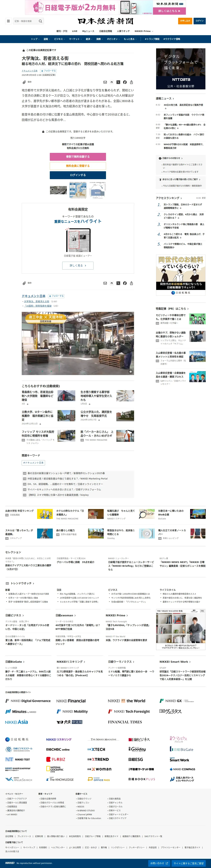Click 詳しく見る in the 有料会員限定 box
This screenshot has width=211, height=868.
click(78, 265)
